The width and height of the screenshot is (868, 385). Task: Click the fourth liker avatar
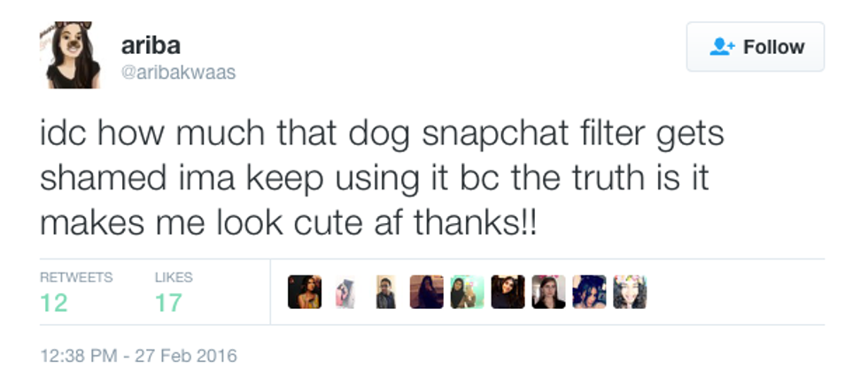pyautogui.click(x=426, y=292)
